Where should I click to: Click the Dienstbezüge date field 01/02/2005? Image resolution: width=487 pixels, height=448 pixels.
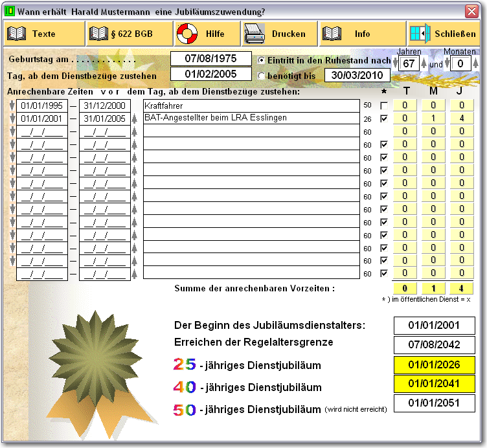[x=211, y=74]
